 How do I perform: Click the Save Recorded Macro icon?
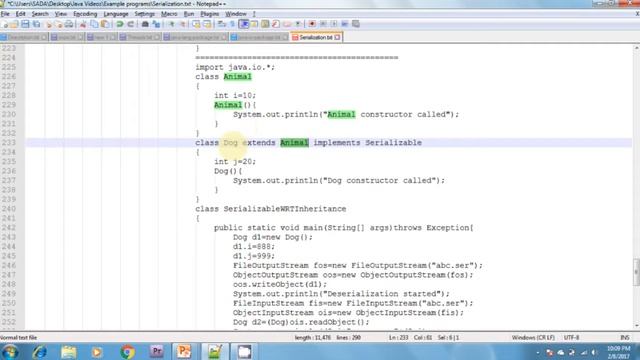point(356,24)
